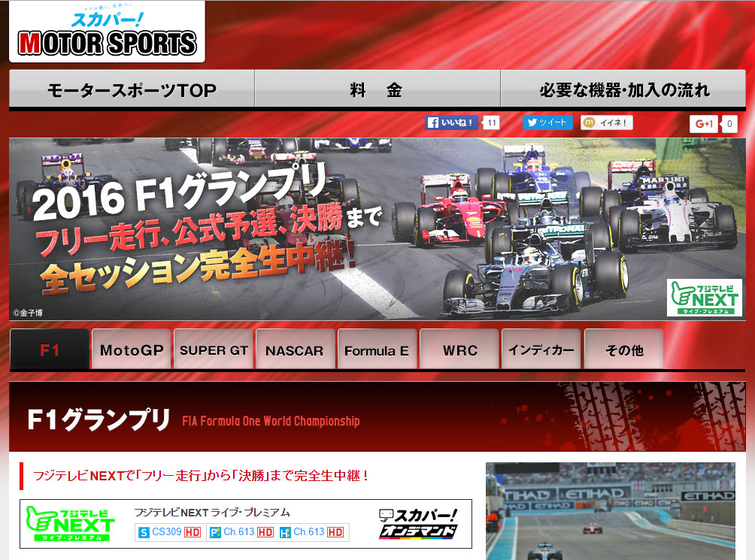The width and height of the screenshot is (755, 560).
Task: Click the フジテレビNEXT logo on banner
Action: click(x=704, y=298)
